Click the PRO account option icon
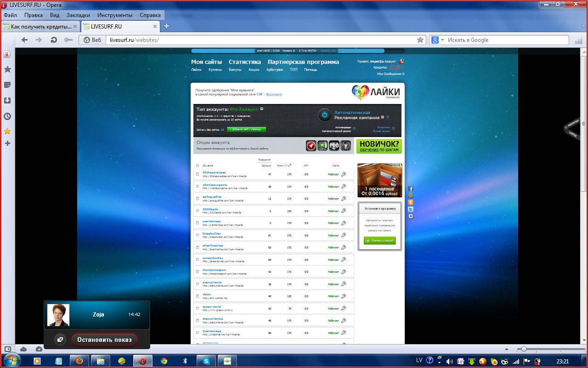Screen dimensions: 588x368 334,146
